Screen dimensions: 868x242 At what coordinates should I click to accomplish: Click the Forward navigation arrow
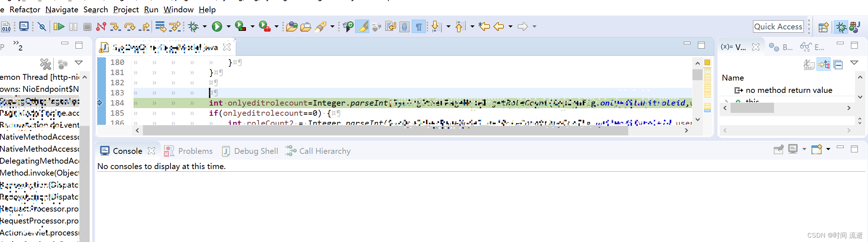[x=523, y=26]
